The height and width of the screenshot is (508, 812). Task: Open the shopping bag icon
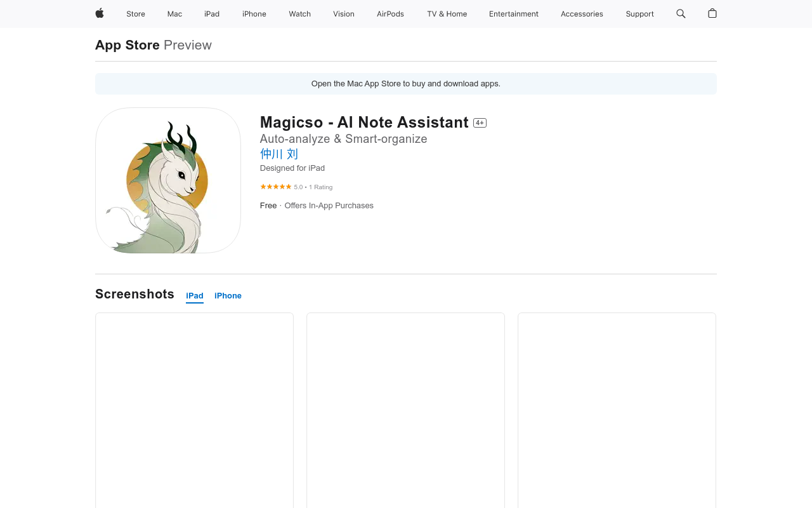712,13
